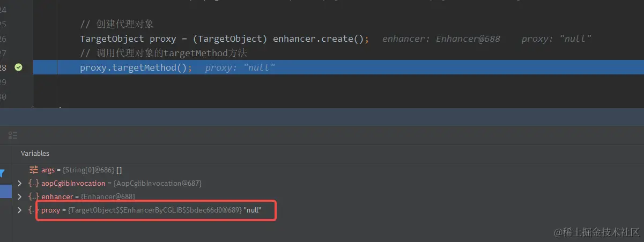The image size is (644, 242).
Task: Click the layout settings icon above Variables
Action: [13, 135]
